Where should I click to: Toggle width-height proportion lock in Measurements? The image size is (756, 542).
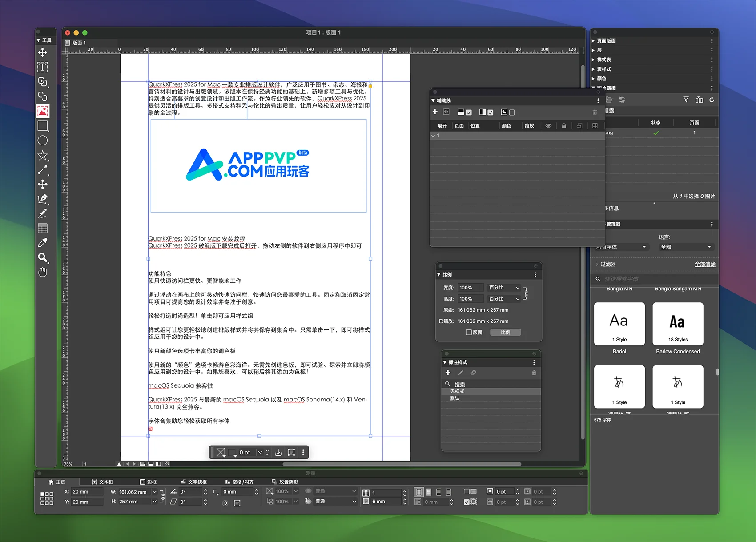coord(161,497)
